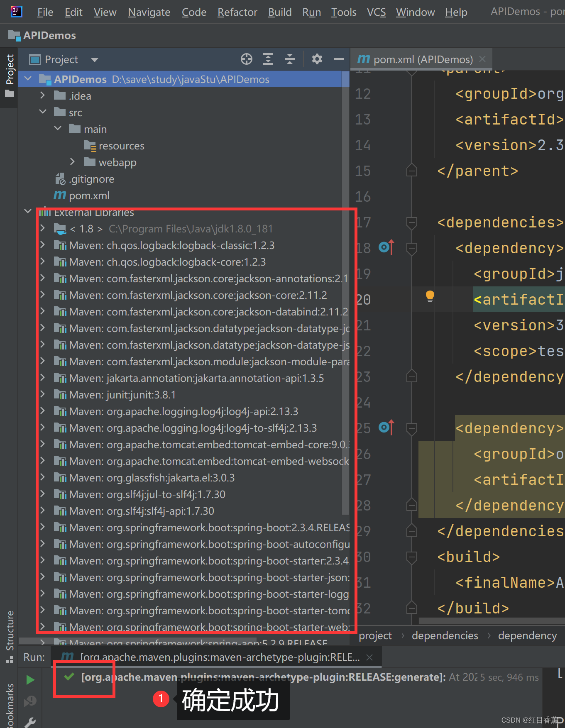
Task: Click the fold marker on line 15
Action: pos(412,170)
